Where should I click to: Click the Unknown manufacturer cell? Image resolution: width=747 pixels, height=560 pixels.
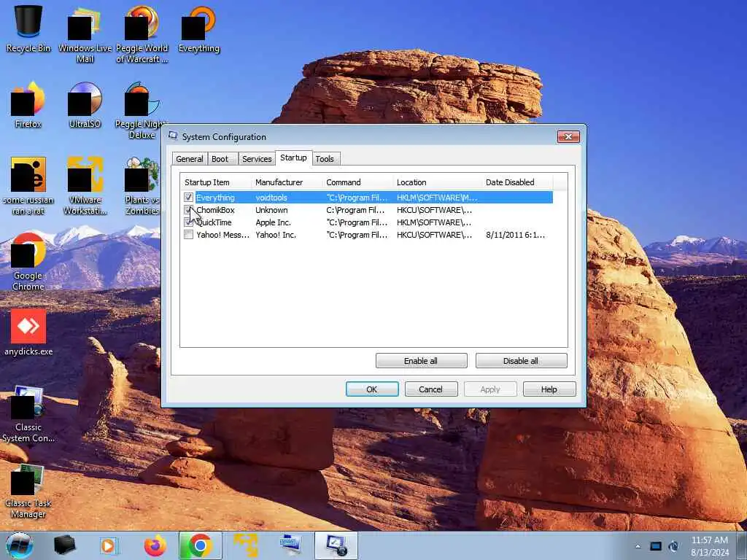coord(271,210)
